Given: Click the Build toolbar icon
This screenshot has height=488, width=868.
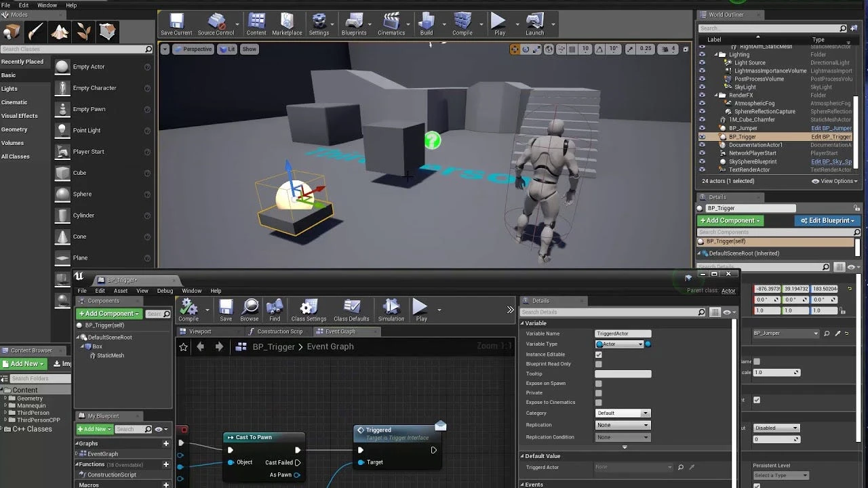Looking at the screenshot, I should tap(427, 24).
